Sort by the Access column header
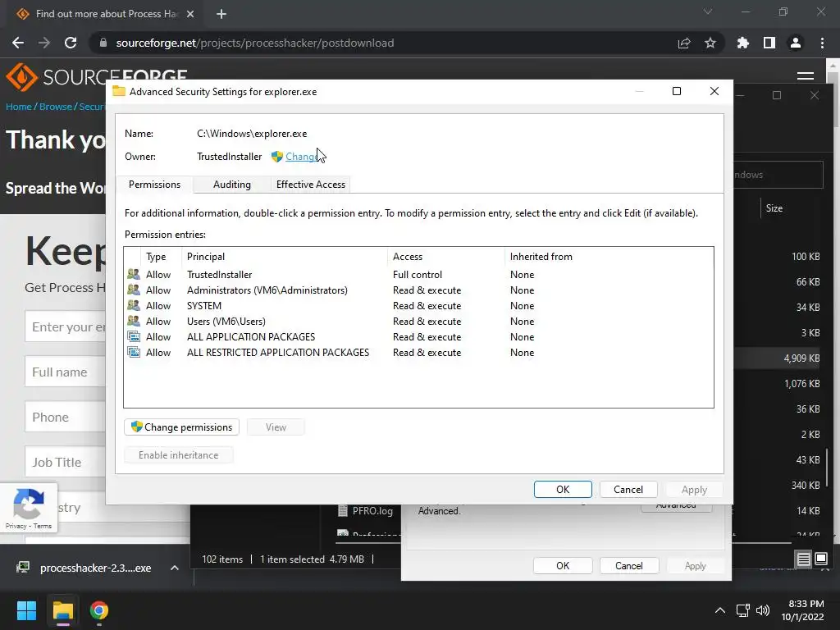Screen dimensions: 840x630 [x=445, y=257]
